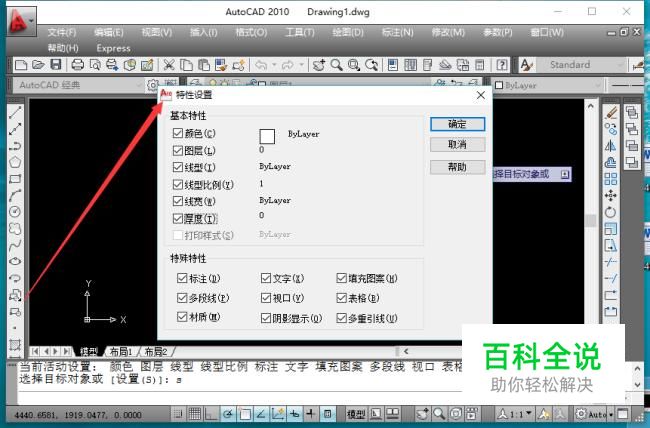Click the 取消 button
Viewport: 650px width, 428px height.
click(x=457, y=144)
